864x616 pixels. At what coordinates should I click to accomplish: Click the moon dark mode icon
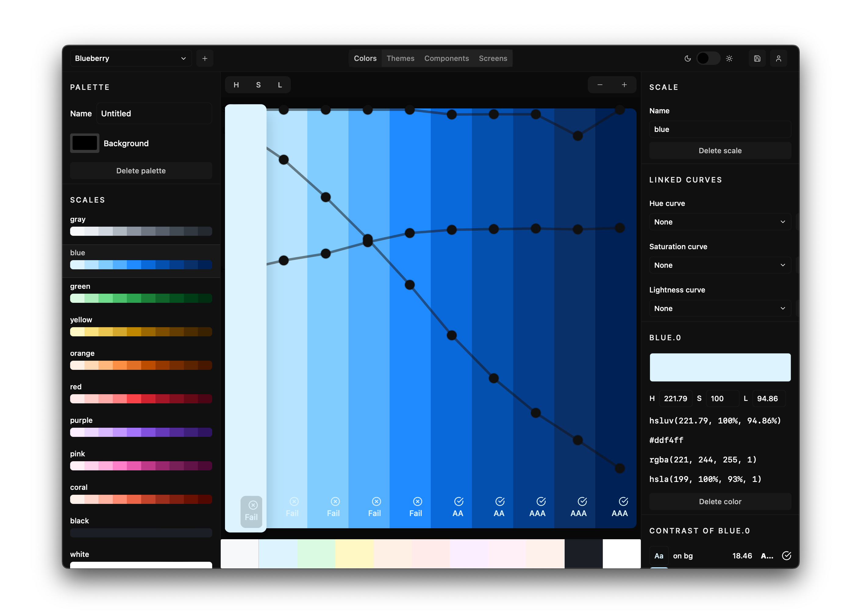687,58
